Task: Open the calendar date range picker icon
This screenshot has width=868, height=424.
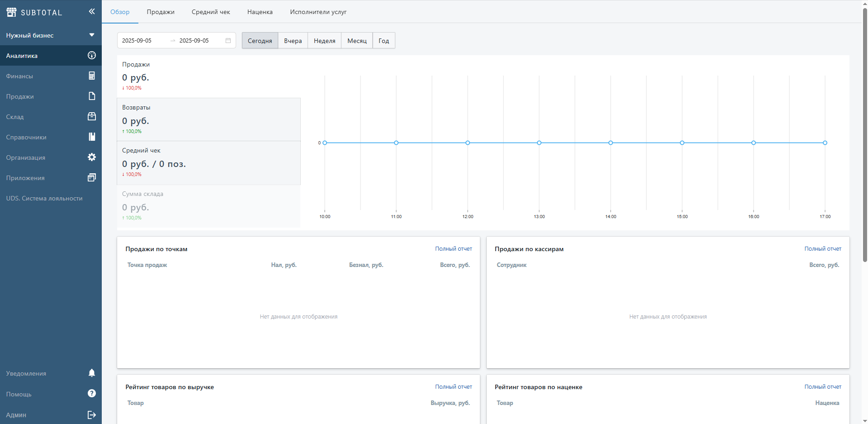Action: [x=228, y=40]
